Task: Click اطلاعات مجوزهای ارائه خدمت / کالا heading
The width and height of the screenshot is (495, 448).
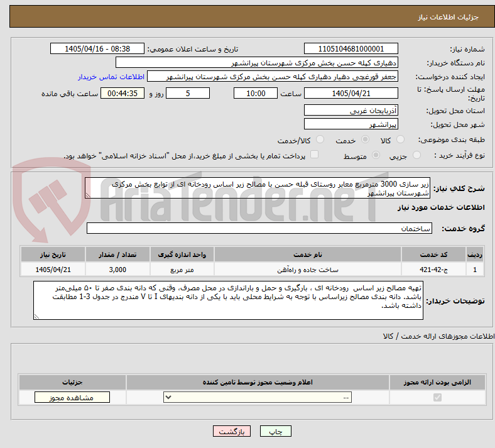Action: coord(438,336)
